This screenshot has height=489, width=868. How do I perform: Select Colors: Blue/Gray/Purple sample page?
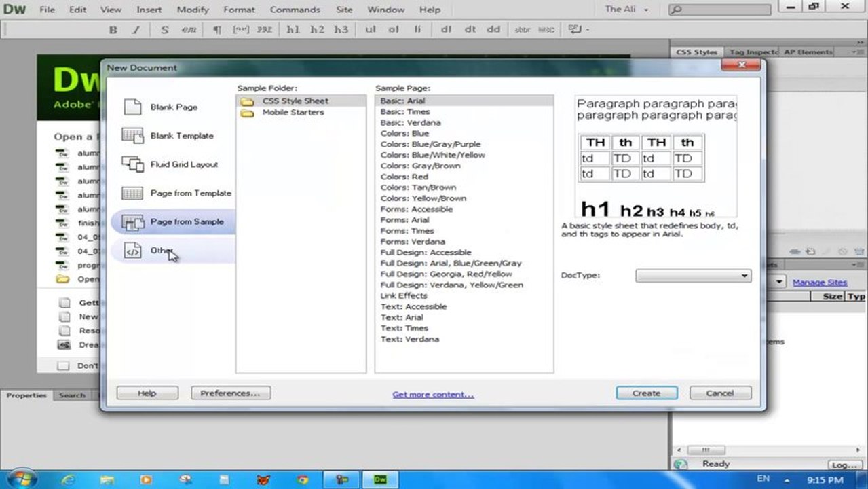pyautogui.click(x=430, y=144)
